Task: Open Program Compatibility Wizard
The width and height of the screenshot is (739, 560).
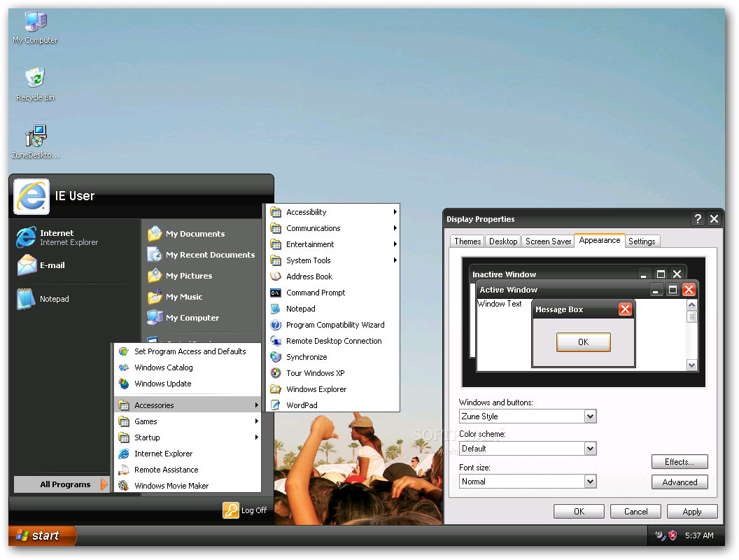Action: click(332, 325)
